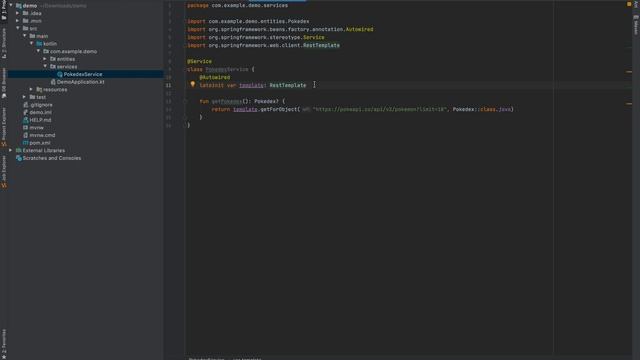This screenshot has width=640, height=360.
Task: Click the mvnw file icon
Action: pyautogui.click(x=25, y=127)
